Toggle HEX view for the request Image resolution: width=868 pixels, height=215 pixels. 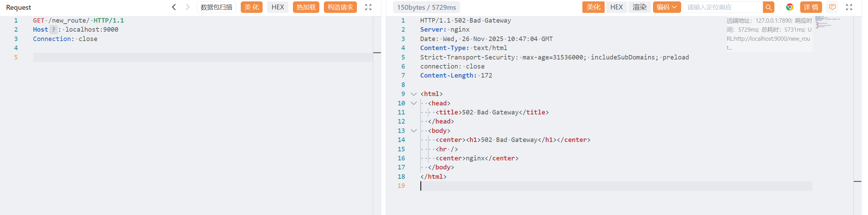[x=278, y=7]
